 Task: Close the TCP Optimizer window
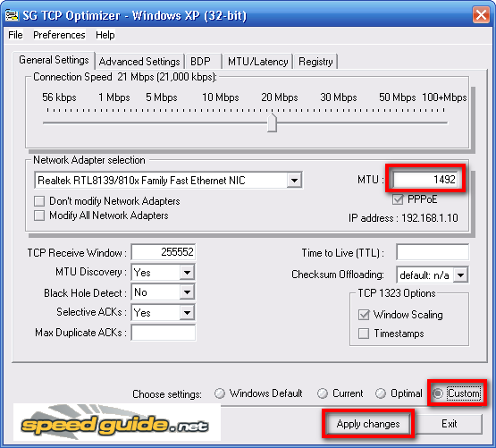pos(481,15)
